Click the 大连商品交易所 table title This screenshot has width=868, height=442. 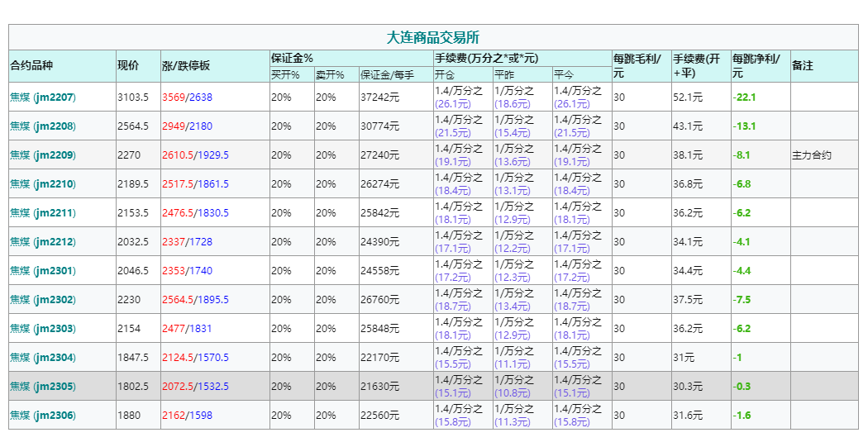(433, 38)
